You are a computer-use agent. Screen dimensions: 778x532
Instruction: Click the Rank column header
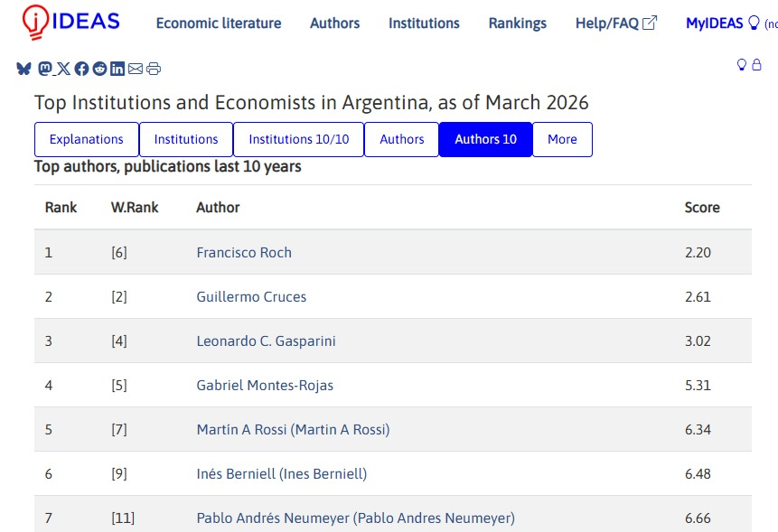pyautogui.click(x=61, y=207)
